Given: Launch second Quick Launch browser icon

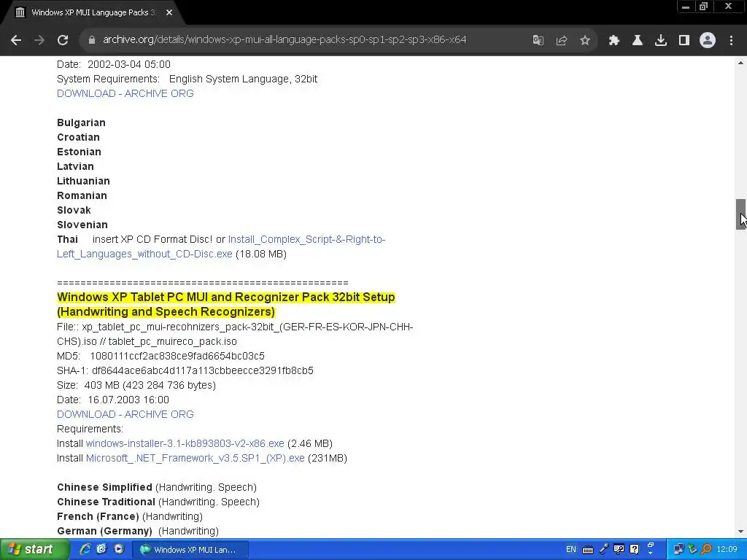Looking at the screenshot, I should click(101, 550).
